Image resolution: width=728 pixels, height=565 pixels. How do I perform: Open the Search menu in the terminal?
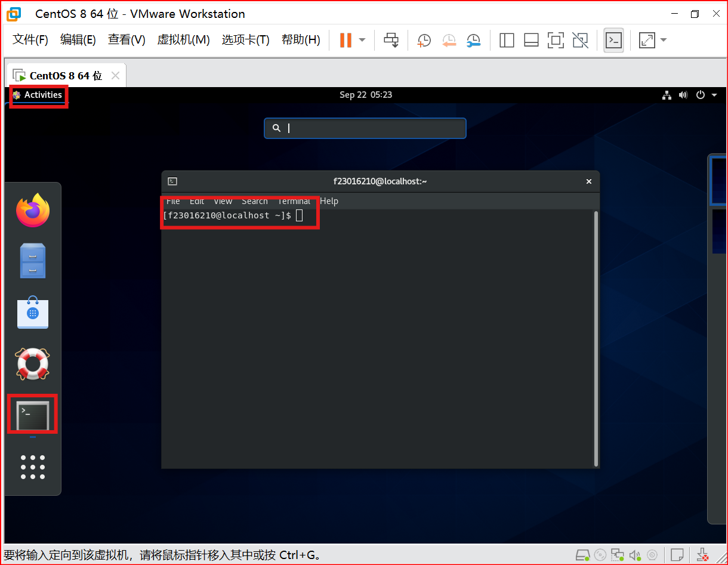(x=254, y=201)
